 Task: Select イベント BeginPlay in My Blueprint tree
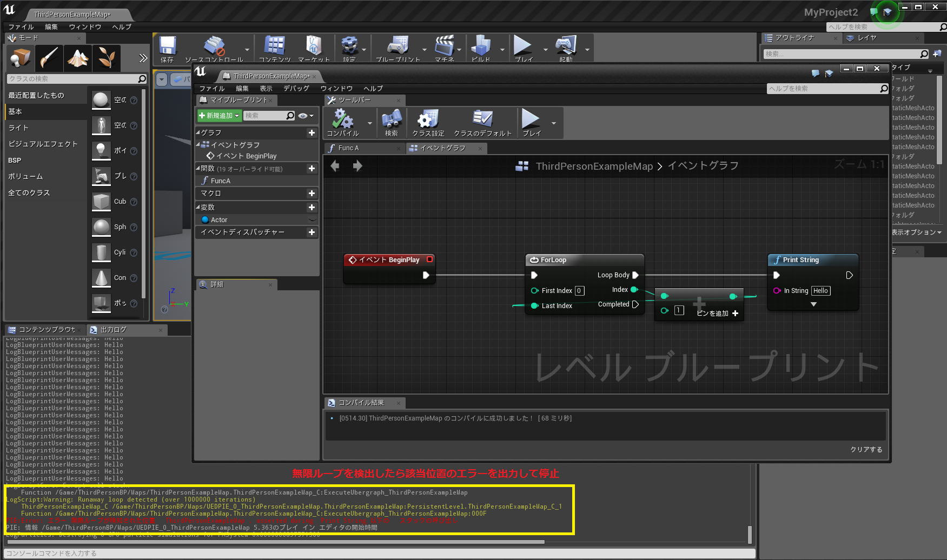pos(257,156)
